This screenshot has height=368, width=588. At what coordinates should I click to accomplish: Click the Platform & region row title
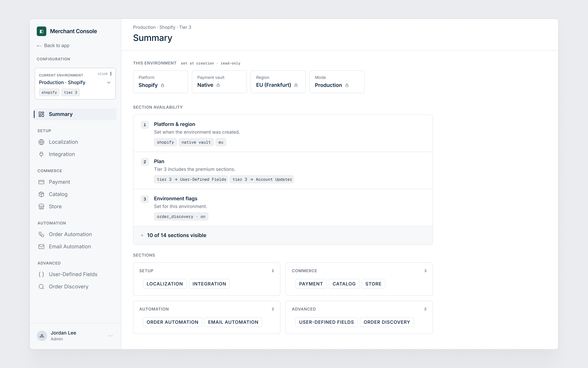tap(174, 124)
